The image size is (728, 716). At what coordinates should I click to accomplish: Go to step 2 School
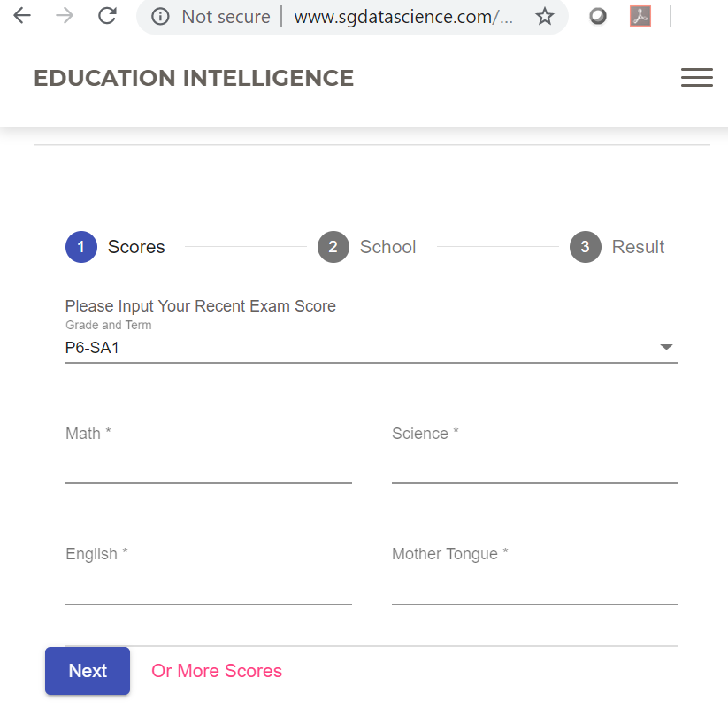367,247
